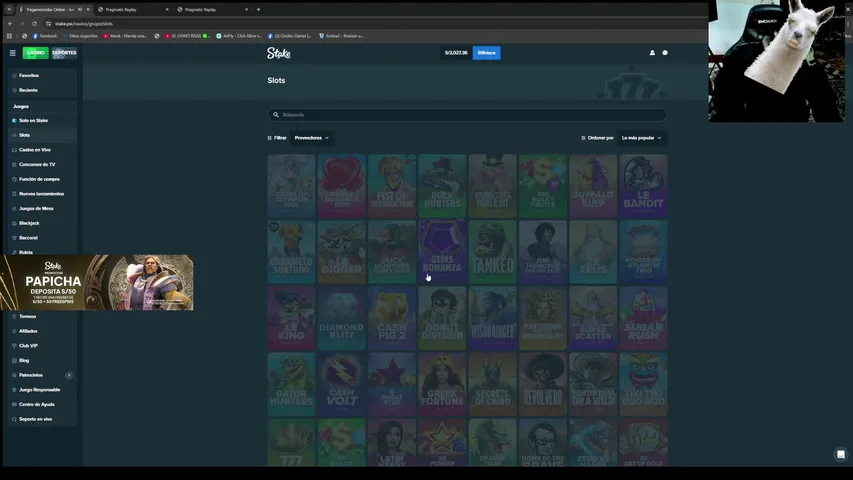Open the browser tab list dropdown
Image resolution: width=853 pixels, height=480 pixels.
[9, 9]
